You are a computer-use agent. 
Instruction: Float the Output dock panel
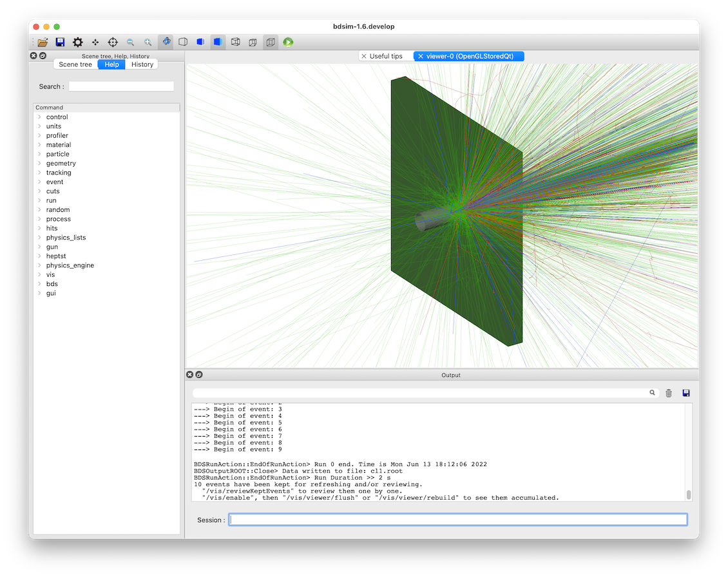(x=198, y=375)
